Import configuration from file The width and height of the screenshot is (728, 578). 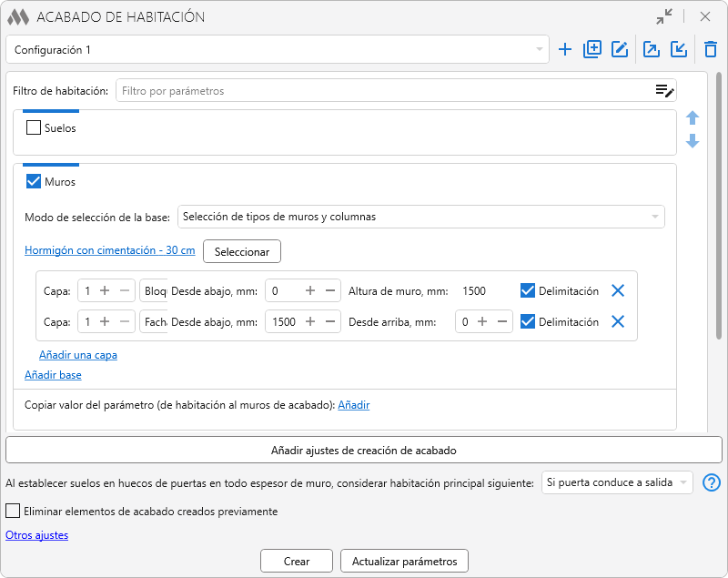(x=679, y=50)
